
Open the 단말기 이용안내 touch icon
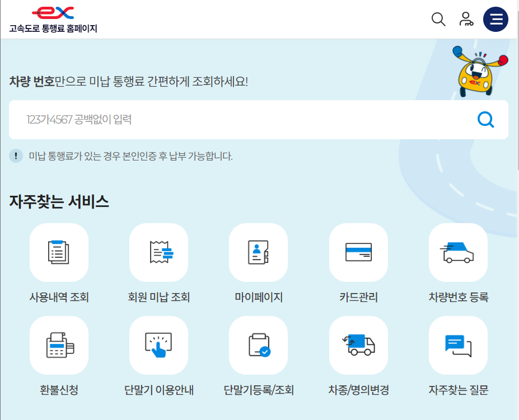[158, 345]
